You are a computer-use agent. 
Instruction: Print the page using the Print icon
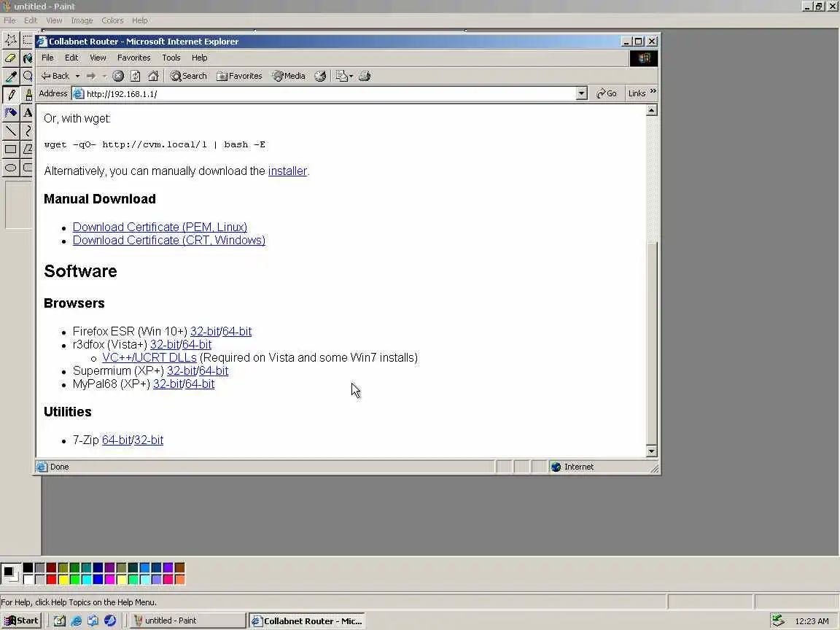365,76
